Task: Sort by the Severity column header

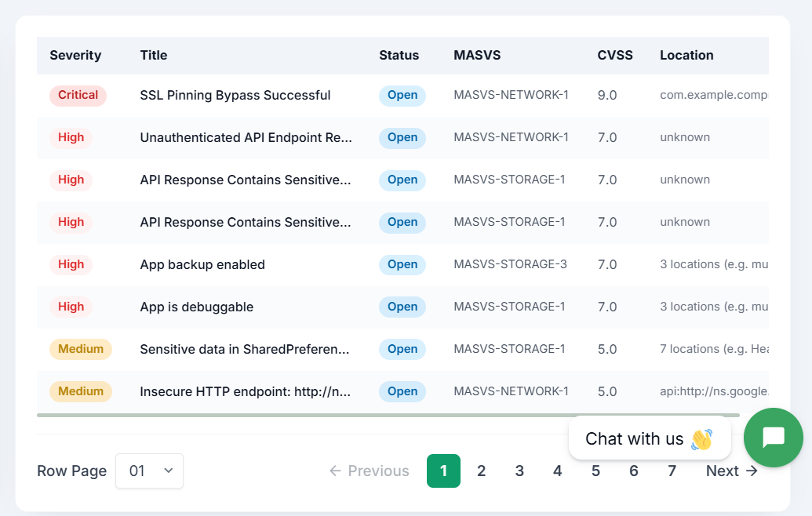Action: [x=75, y=56]
